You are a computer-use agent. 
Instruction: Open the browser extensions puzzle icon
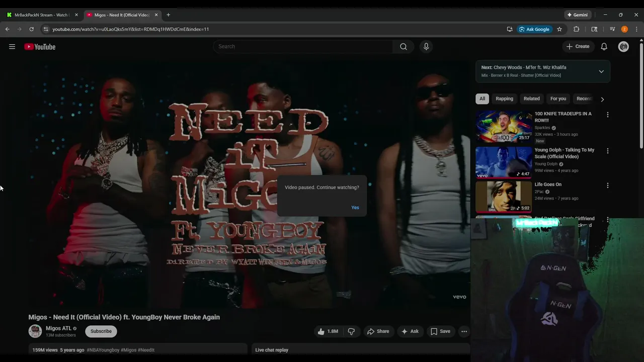tap(577, 29)
